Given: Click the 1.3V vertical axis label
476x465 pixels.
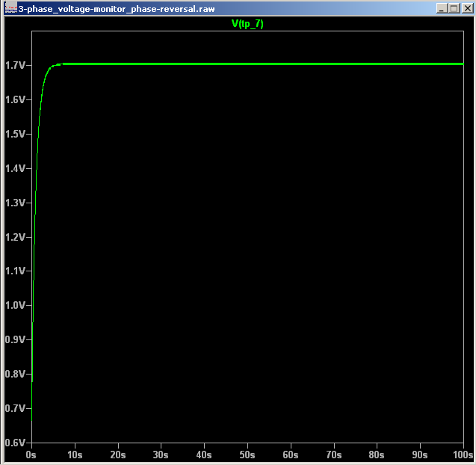Looking at the screenshot, I should (15, 203).
